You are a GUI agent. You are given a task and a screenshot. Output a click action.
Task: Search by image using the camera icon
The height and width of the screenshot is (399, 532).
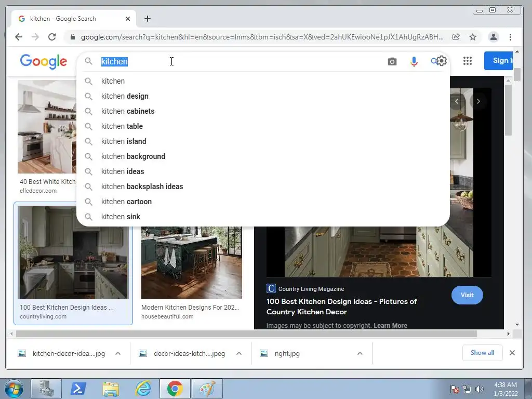point(392,61)
